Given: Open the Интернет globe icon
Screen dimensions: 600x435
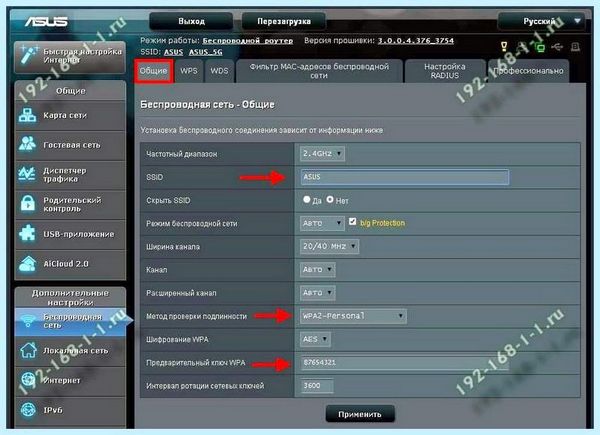Looking at the screenshot, I should [x=28, y=380].
